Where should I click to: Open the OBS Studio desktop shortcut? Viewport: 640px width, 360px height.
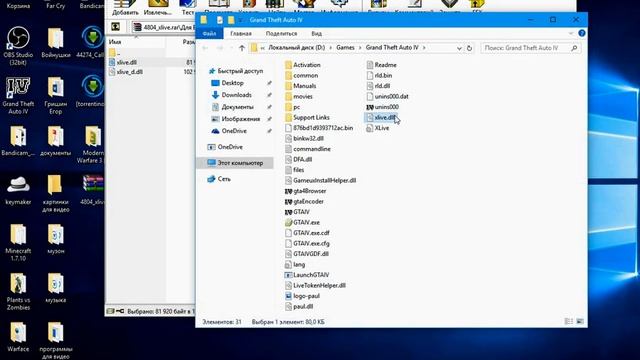[18, 46]
